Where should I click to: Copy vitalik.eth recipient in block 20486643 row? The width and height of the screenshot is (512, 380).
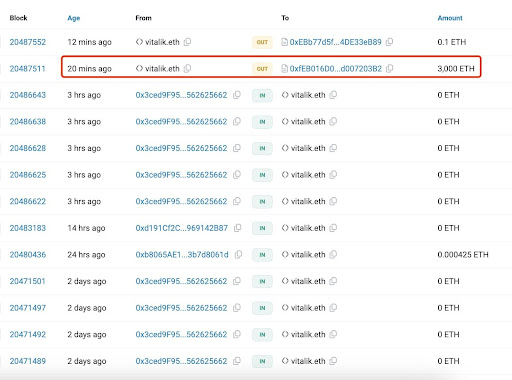(x=333, y=95)
